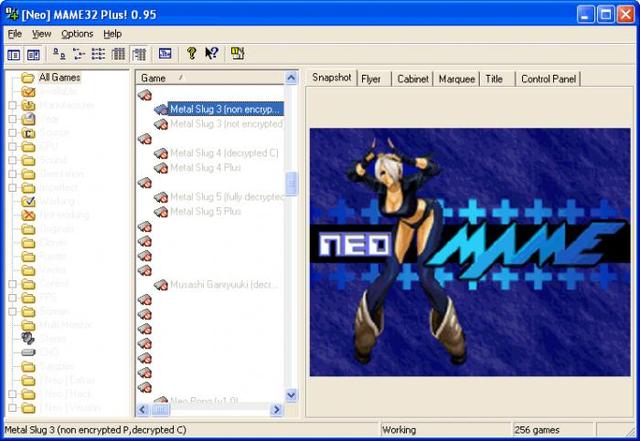Toggle the folder list toolbar button
This screenshot has width=640, height=441.
tap(14, 54)
